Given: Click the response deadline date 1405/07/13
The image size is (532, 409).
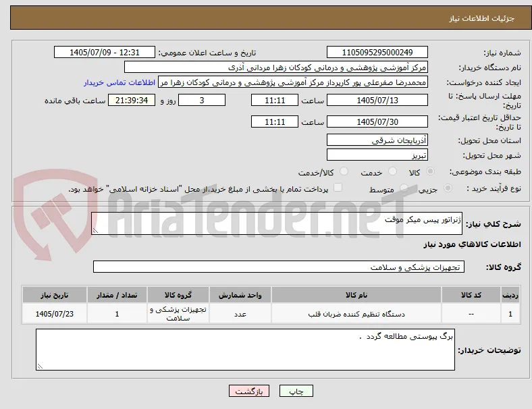Looking at the screenshot, I should coord(377,101).
